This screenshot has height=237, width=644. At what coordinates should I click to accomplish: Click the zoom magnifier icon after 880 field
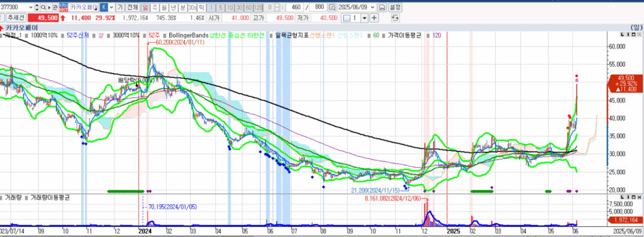[x=332, y=8]
